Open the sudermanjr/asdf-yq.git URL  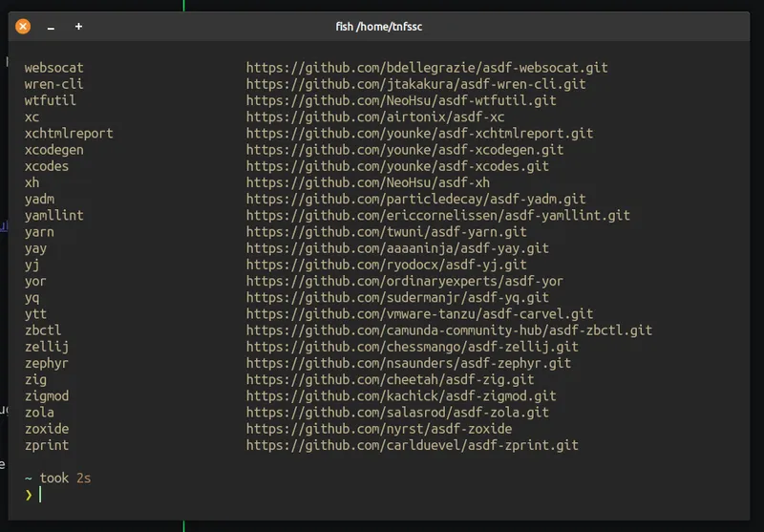[x=397, y=298]
